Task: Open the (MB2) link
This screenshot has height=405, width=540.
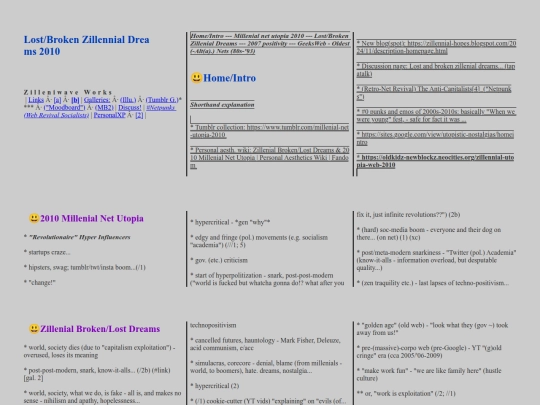Action: click(104, 107)
